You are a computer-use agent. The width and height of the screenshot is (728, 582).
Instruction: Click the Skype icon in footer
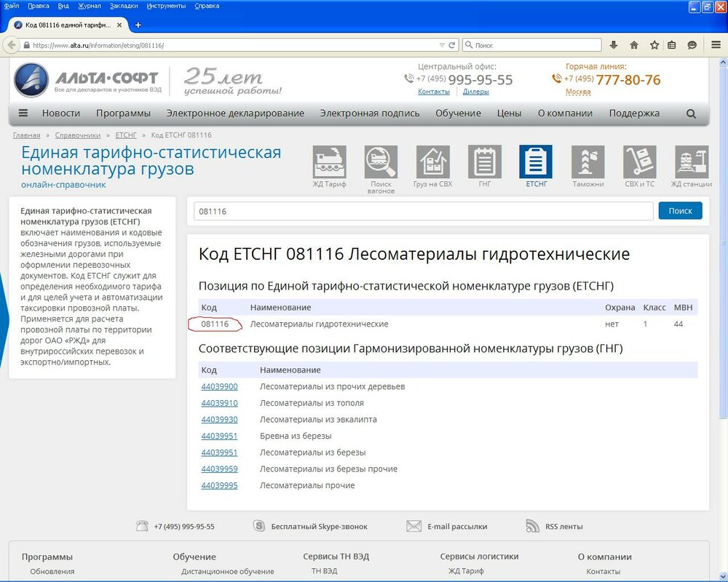[x=259, y=526]
